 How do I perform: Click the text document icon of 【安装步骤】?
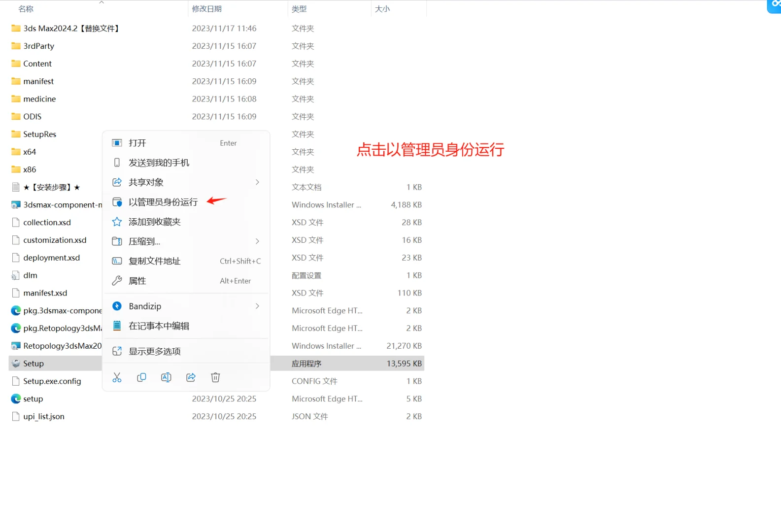pyautogui.click(x=16, y=187)
